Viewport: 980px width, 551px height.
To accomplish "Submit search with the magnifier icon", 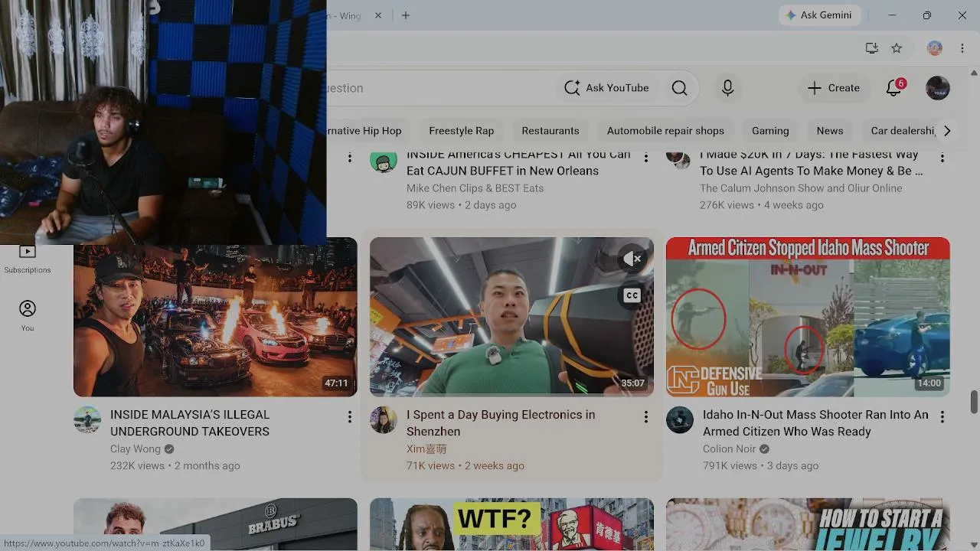I will pos(679,88).
